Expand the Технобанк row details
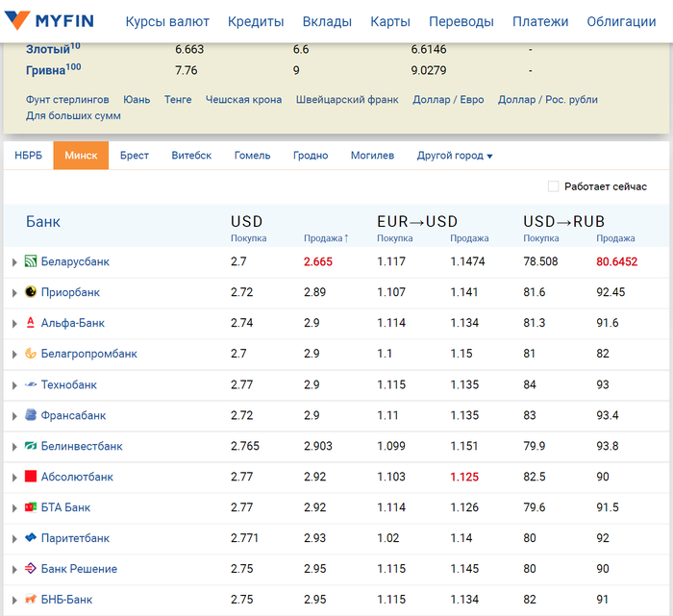 (x=14, y=384)
